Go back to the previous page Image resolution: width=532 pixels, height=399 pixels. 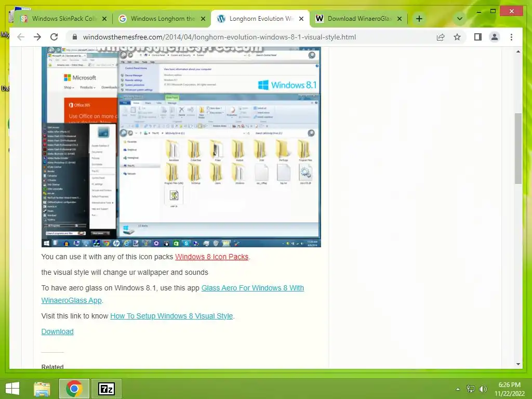[x=21, y=37]
